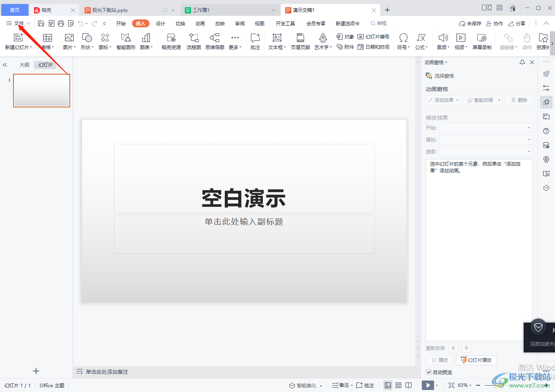Expand the File (文件) menu arrow

click(x=29, y=23)
